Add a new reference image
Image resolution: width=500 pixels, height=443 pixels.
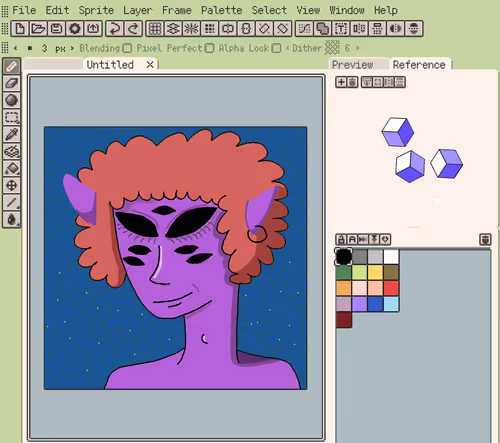[x=341, y=82]
